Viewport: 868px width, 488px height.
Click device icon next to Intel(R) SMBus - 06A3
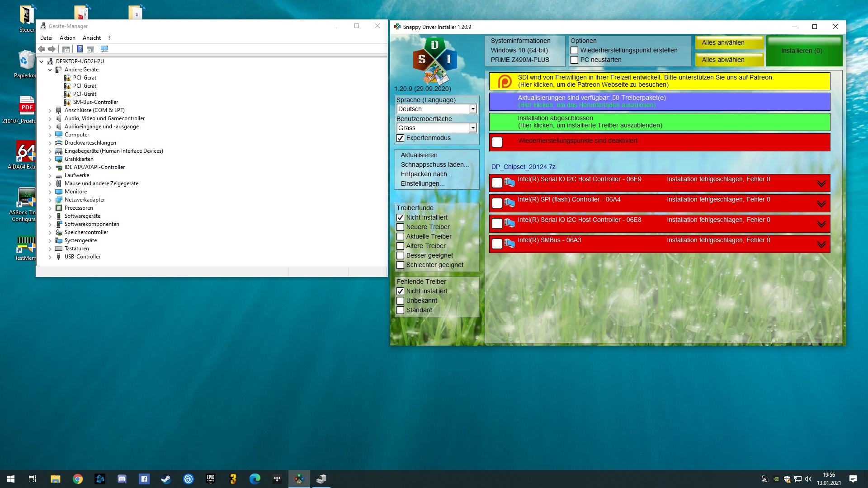pyautogui.click(x=509, y=244)
